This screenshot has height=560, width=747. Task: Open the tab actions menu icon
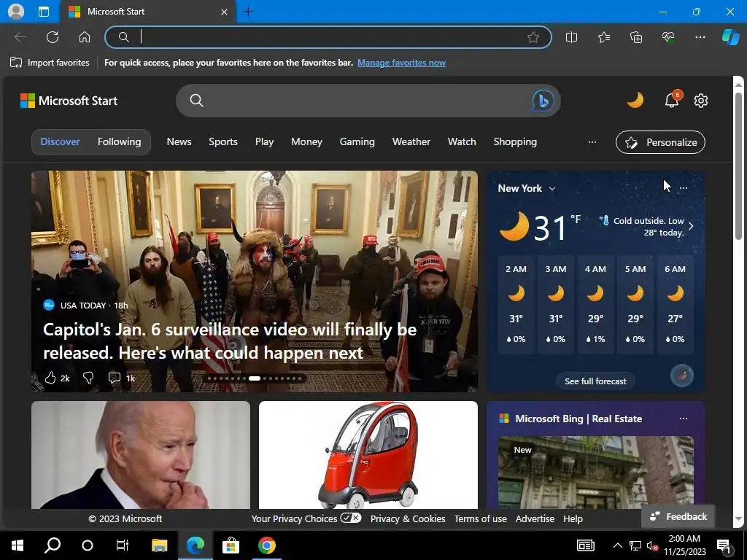[44, 12]
